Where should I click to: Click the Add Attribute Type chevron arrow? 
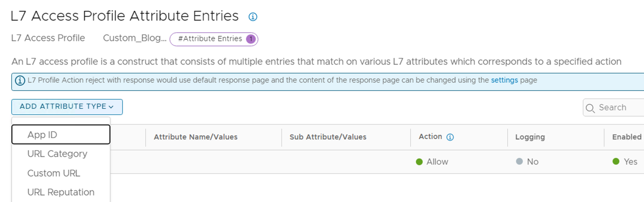(111, 107)
